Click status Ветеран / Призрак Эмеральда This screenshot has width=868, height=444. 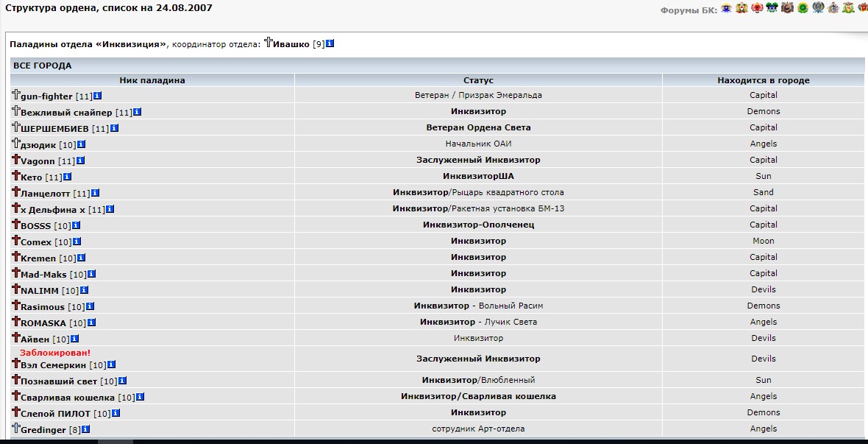(x=478, y=95)
